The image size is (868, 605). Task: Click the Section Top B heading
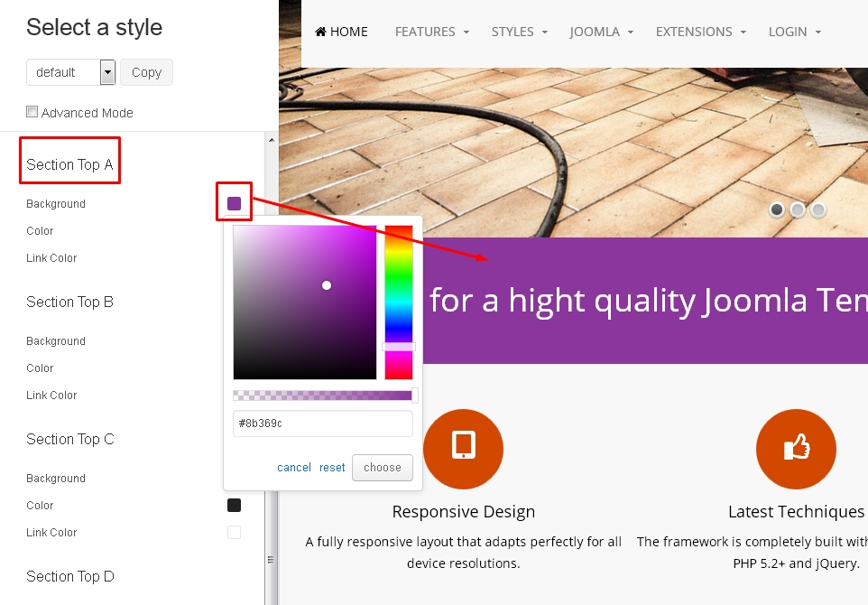tap(69, 302)
